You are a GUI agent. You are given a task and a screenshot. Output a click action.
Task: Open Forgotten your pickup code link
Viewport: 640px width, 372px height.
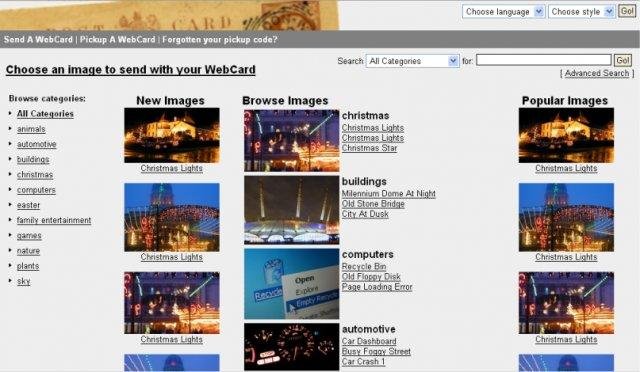(x=220, y=40)
